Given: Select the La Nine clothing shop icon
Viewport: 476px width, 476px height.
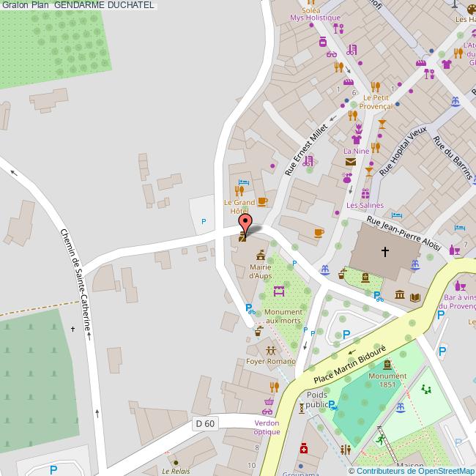Looking at the screenshot, I should pyautogui.click(x=357, y=138).
